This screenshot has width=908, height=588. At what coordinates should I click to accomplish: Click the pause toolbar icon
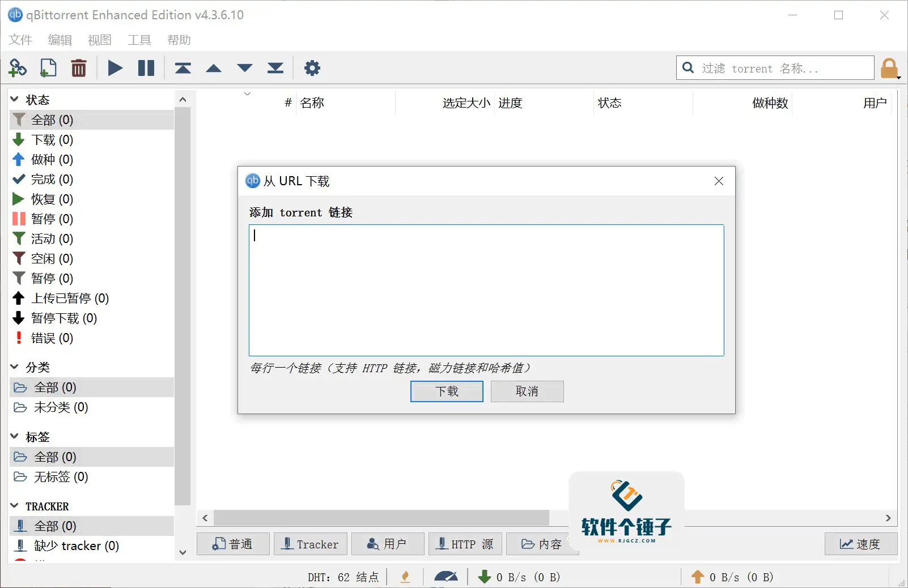(x=146, y=67)
